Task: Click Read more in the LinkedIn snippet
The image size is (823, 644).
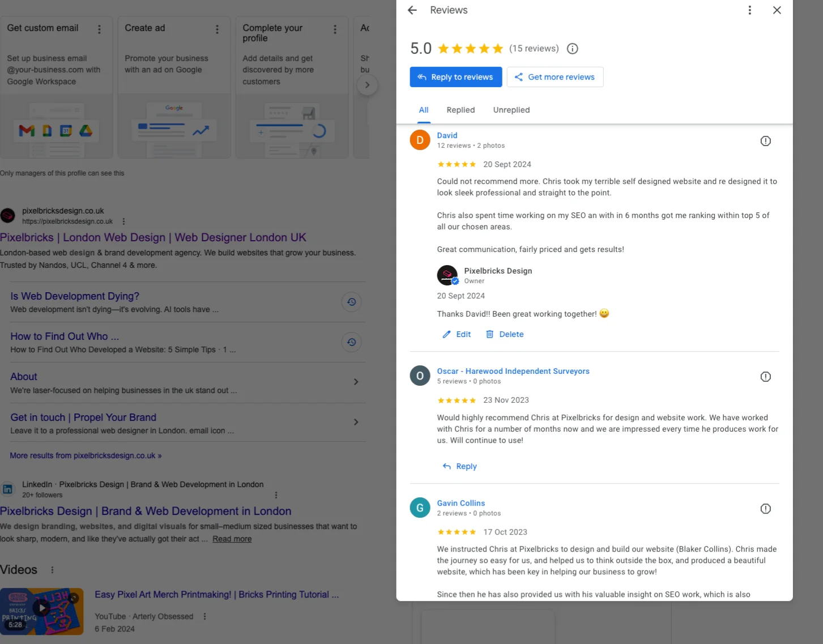Action: click(232, 539)
